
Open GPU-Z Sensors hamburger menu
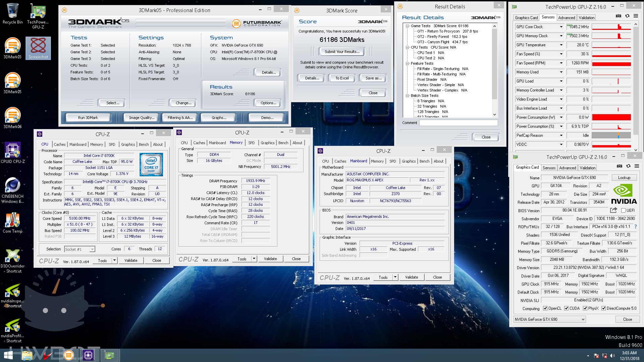point(636,16)
